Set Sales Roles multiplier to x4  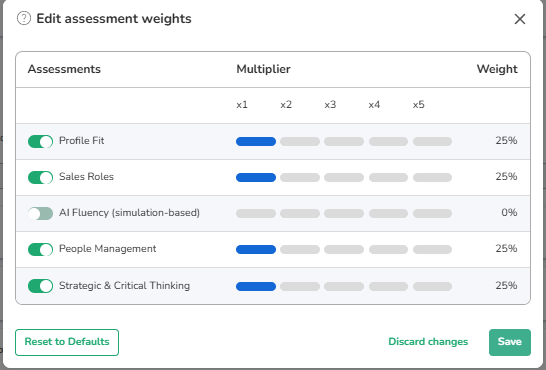pos(388,178)
